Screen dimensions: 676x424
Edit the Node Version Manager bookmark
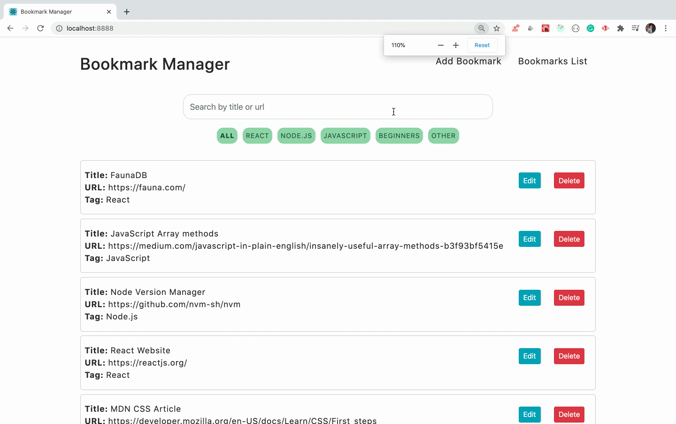point(529,298)
